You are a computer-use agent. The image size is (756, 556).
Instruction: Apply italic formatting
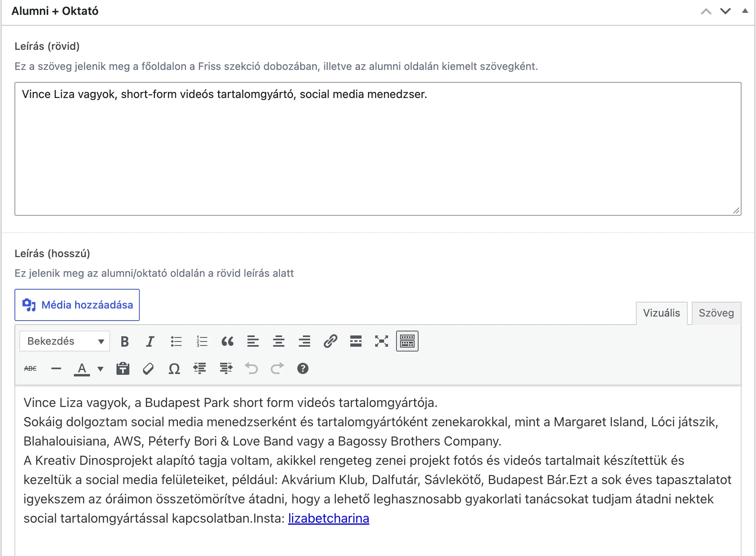point(150,341)
